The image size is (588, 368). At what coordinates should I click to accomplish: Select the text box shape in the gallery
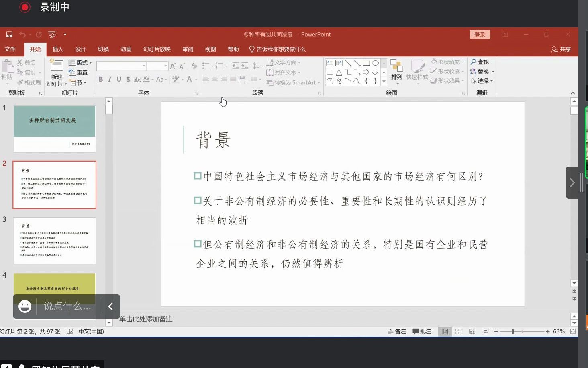(x=330, y=63)
